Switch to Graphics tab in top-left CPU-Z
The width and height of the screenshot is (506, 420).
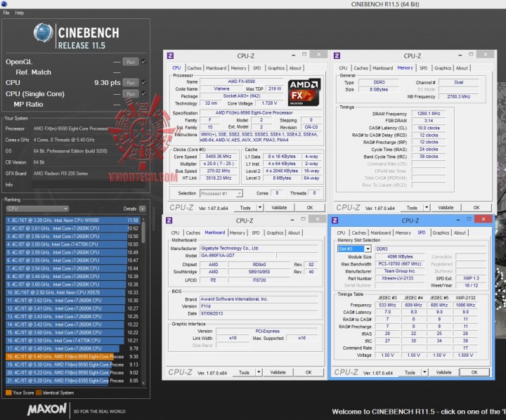pyautogui.click(x=276, y=68)
